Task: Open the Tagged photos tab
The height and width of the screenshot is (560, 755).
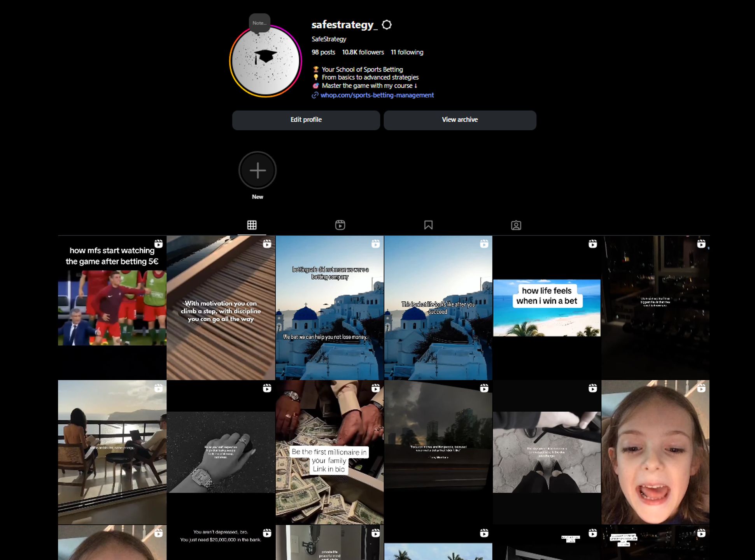Action: (x=516, y=225)
